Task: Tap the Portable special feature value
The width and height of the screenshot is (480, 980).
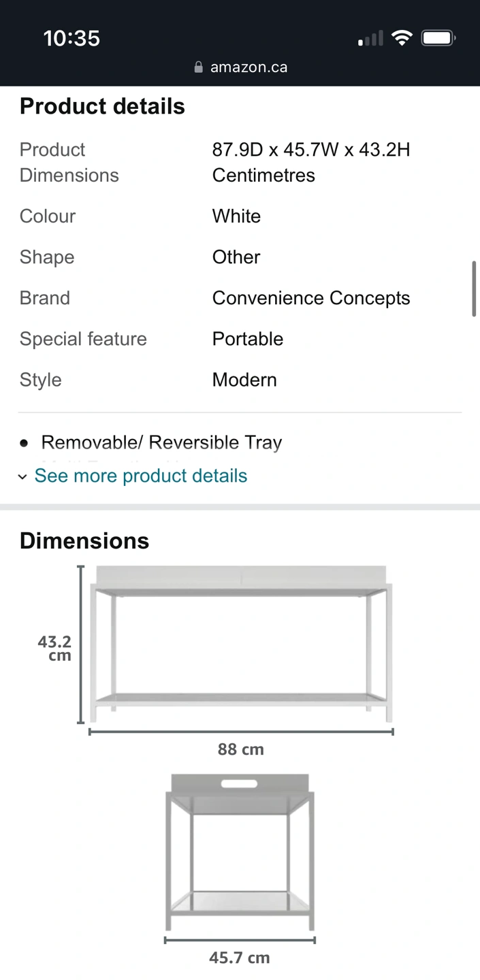Action: coord(247,339)
